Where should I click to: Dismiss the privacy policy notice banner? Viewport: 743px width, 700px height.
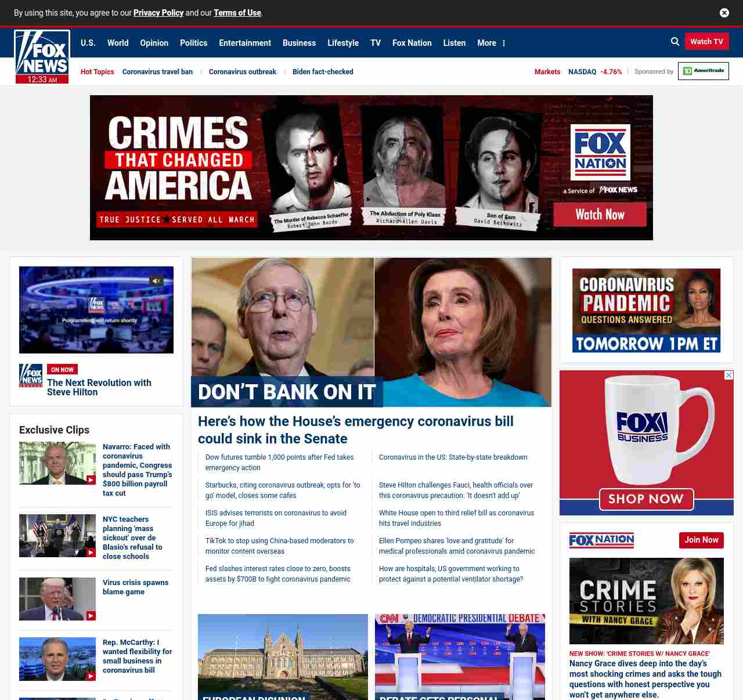click(x=724, y=13)
